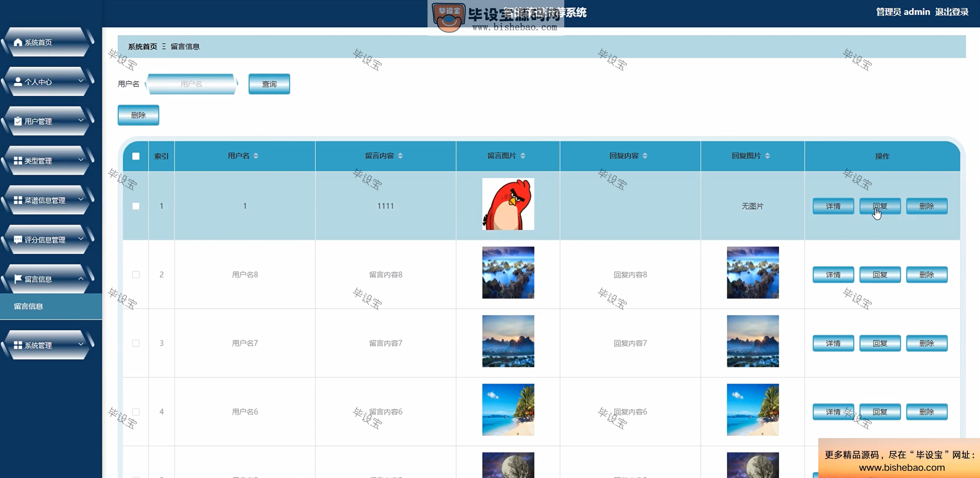
Task: Expand the 用户管理 menu chevron
Action: coord(81,120)
